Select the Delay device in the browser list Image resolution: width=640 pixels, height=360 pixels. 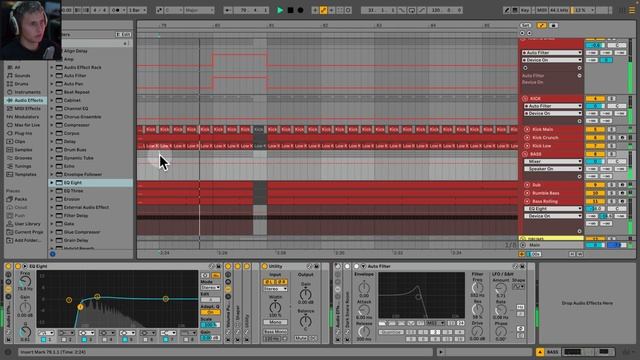click(69, 141)
